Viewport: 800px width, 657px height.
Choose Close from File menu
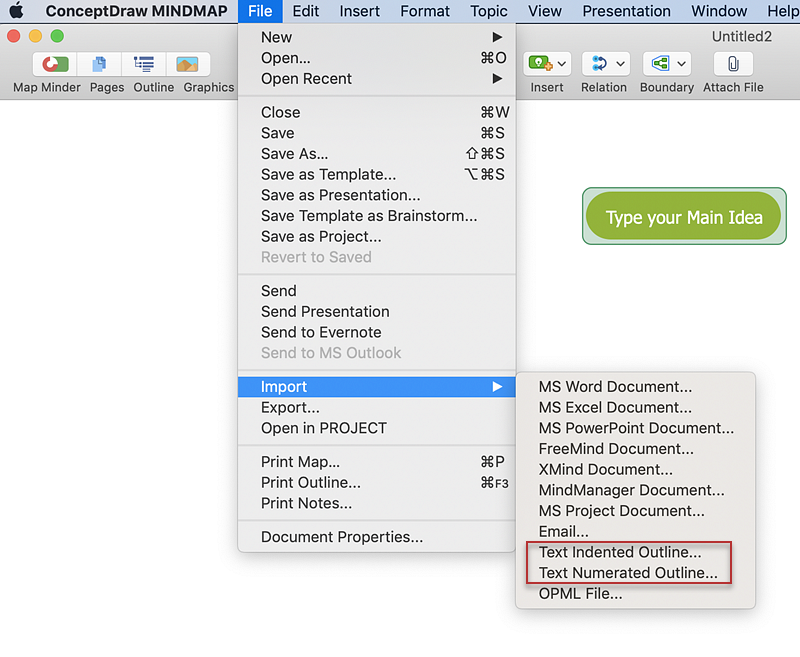(377, 112)
